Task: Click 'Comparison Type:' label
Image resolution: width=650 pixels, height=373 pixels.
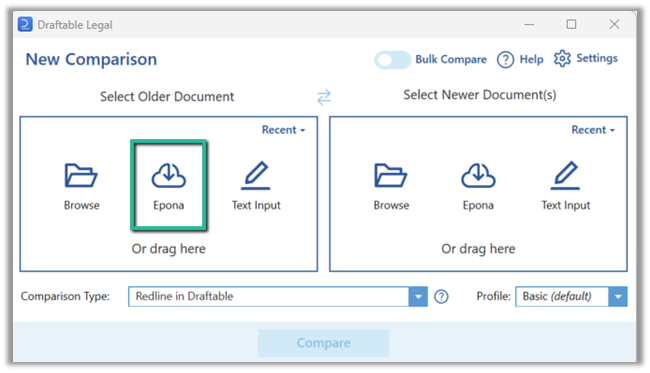Action: click(x=65, y=296)
